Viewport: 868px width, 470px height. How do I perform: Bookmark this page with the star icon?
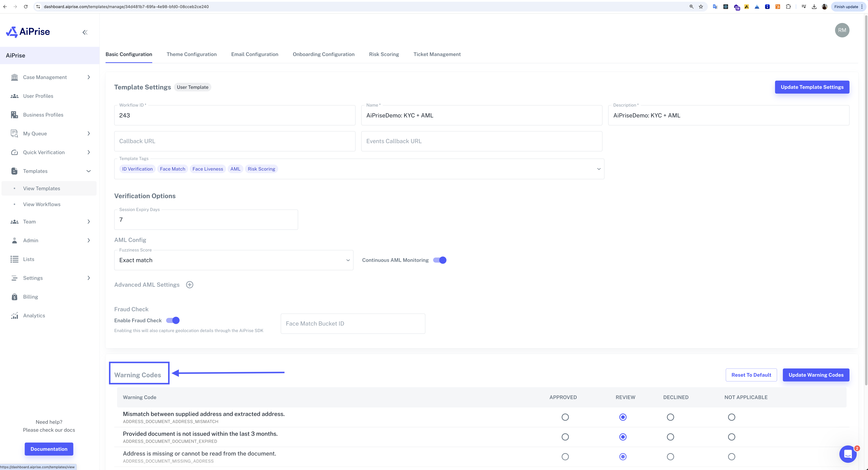(x=701, y=7)
